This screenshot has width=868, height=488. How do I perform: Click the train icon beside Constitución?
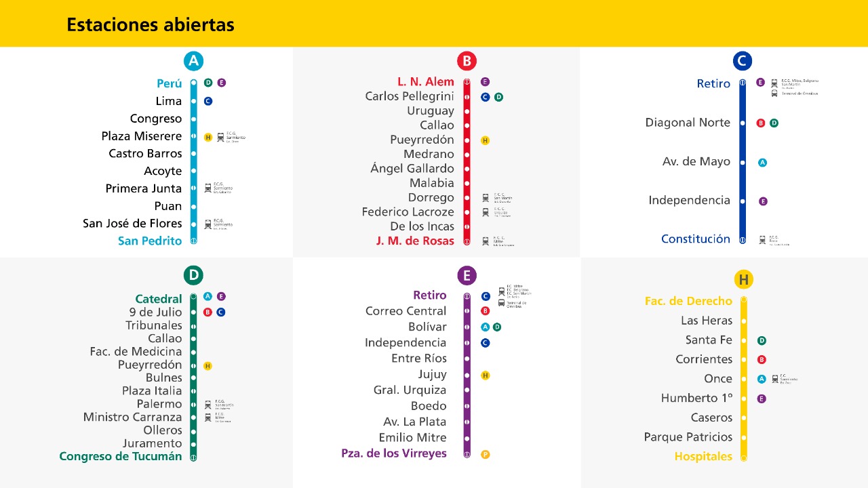[763, 240]
